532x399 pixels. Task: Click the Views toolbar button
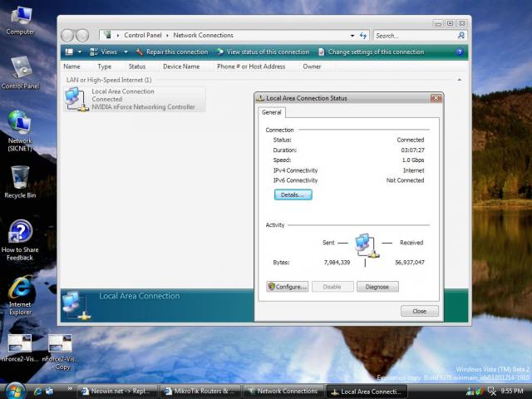[103, 52]
